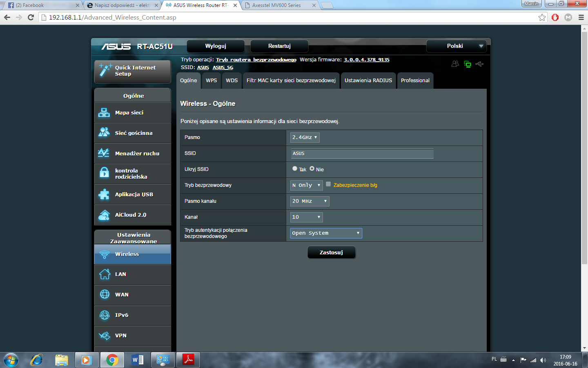588x368 pixels.
Task: Click the green network status icon
Action: [x=468, y=64]
